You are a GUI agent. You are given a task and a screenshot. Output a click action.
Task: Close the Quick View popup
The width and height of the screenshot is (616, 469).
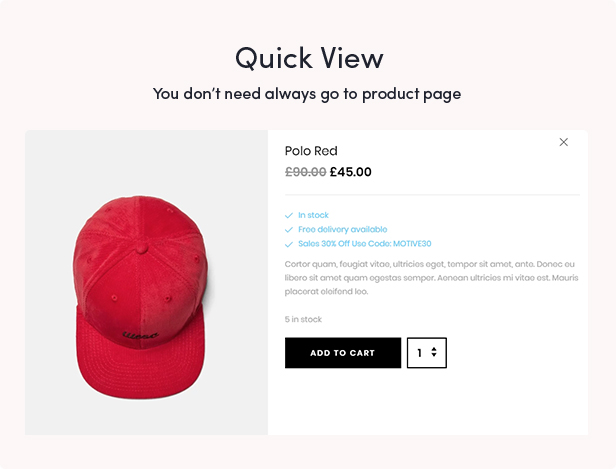[x=563, y=142]
